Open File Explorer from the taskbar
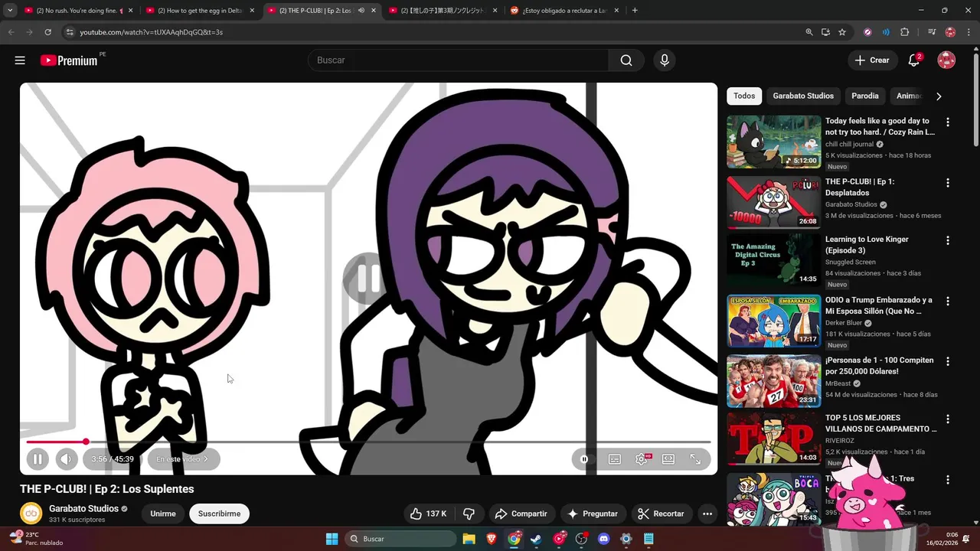 coord(469,539)
